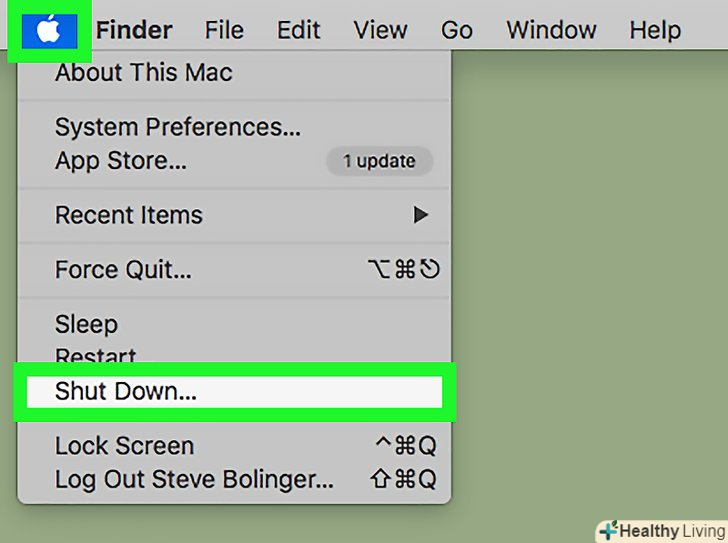Choose Force Quit from the menu
The image size is (728, 543).
click(123, 270)
